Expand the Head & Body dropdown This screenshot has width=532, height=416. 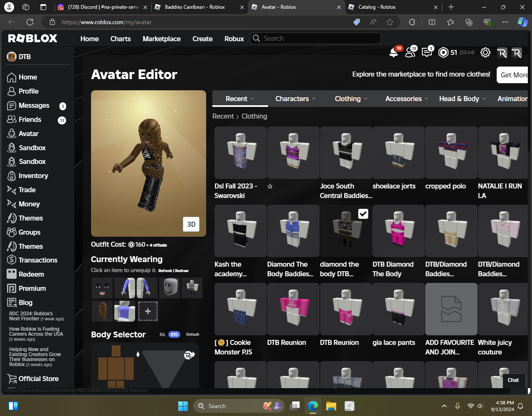(463, 99)
